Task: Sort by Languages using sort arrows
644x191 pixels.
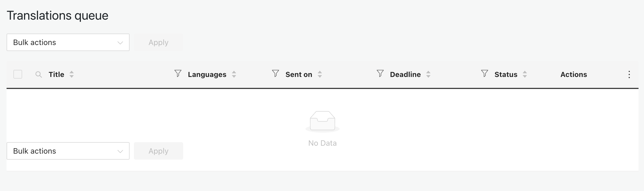Action: (x=234, y=74)
